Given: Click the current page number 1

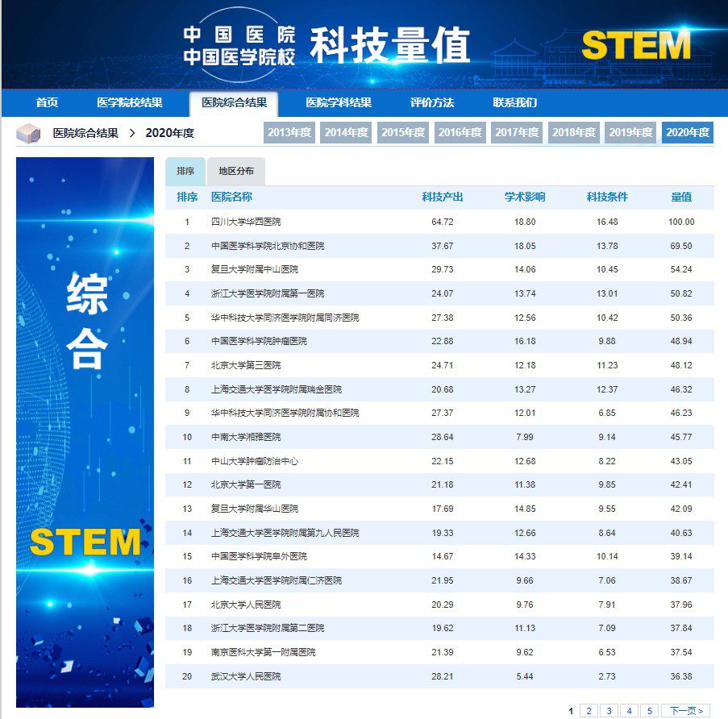Looking at the screenshot, I should click(571, 711).
